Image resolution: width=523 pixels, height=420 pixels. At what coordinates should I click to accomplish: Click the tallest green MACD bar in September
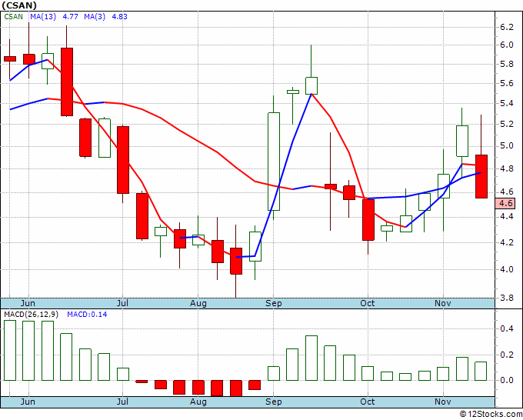click(x=311, y=358)
